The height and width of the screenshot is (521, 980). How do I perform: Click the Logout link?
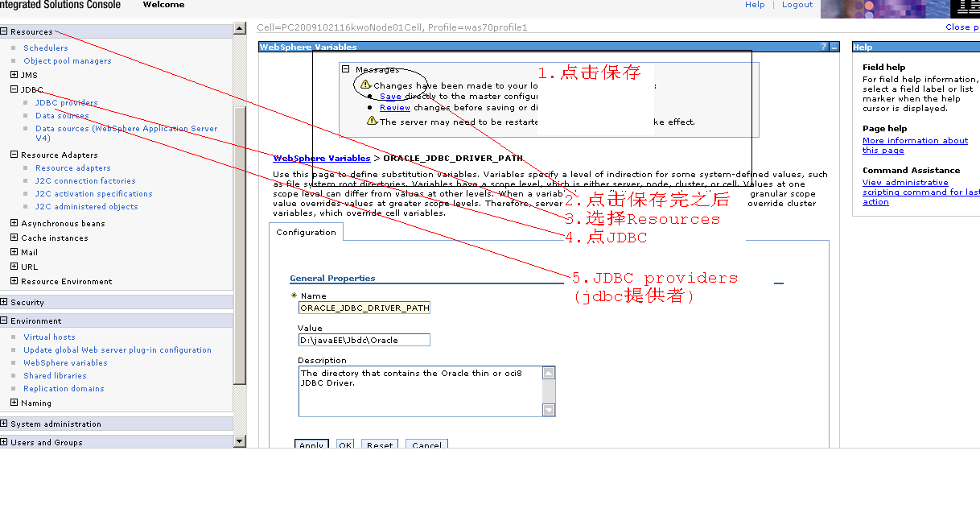pos(797,5)
